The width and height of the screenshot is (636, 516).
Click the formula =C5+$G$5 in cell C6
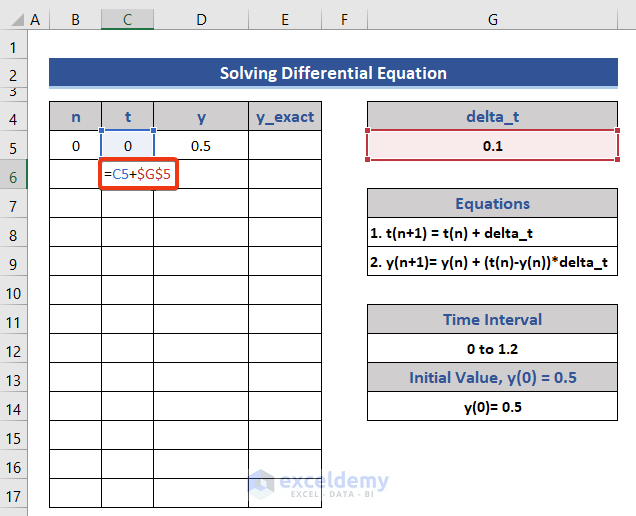pyautogui.click(x=138, y=174)
